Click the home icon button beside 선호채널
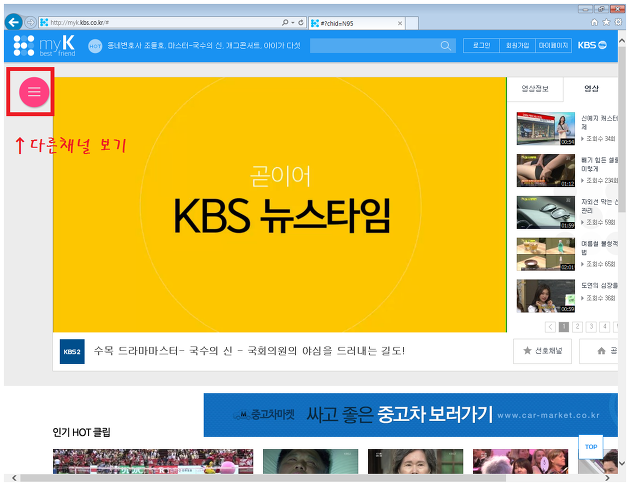The height and width of the screenshot is (486, 630). 599,351
